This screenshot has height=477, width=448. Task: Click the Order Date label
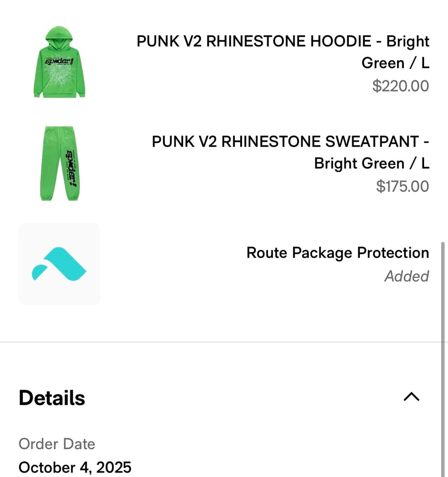(57, 444)
